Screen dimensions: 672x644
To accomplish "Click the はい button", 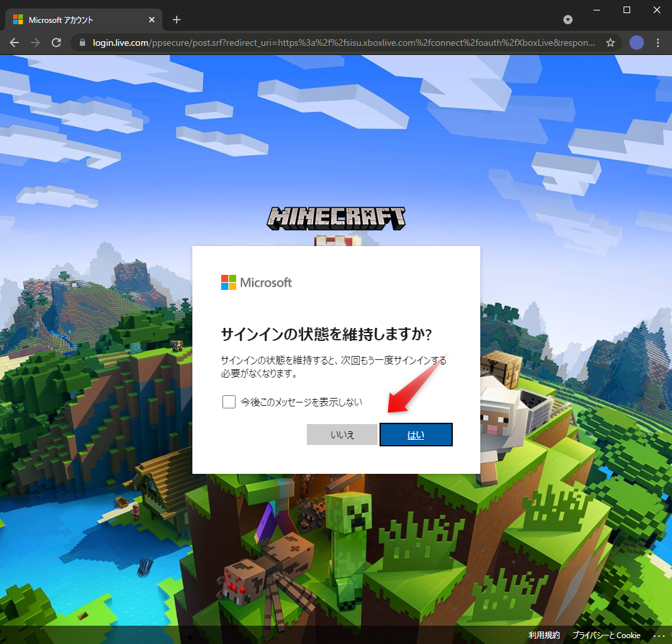I will [416, 435].
